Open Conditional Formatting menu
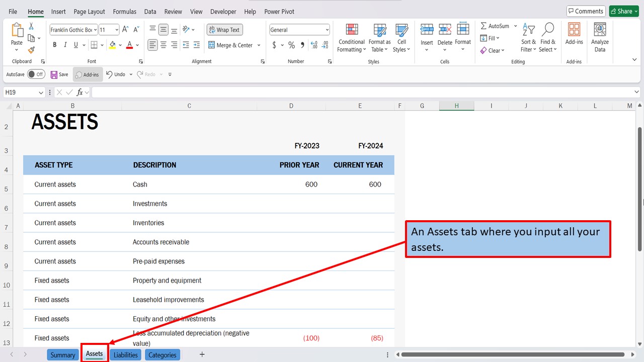This screenshot has width=644, height=362. click(352, 38)
